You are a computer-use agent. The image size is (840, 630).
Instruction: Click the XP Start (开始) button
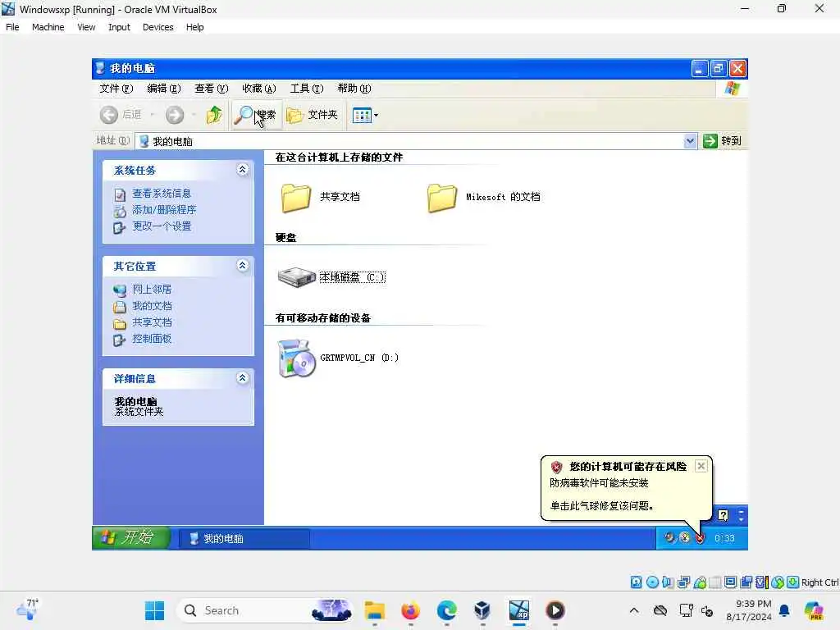[131, 538]
